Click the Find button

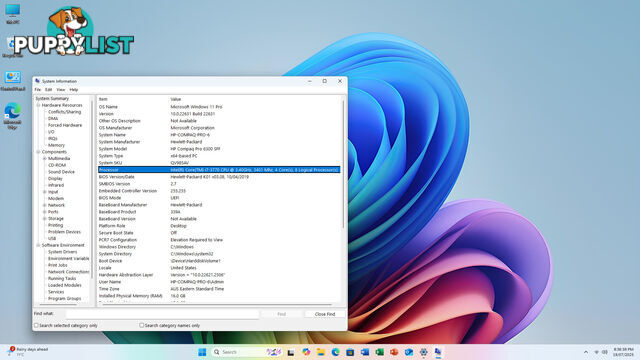tap(282, 314)
